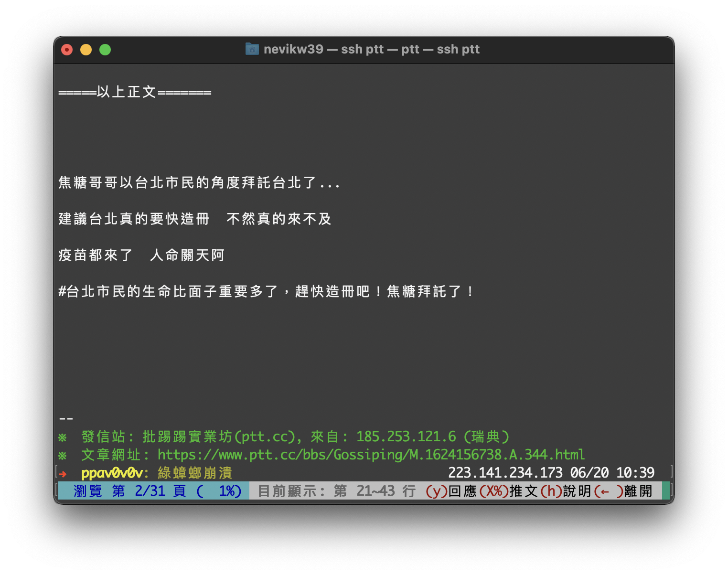The height and width of the screenshot is (575, 728).
Task: Click the (h)說明 help shortcut
Action: pos(566,491)
